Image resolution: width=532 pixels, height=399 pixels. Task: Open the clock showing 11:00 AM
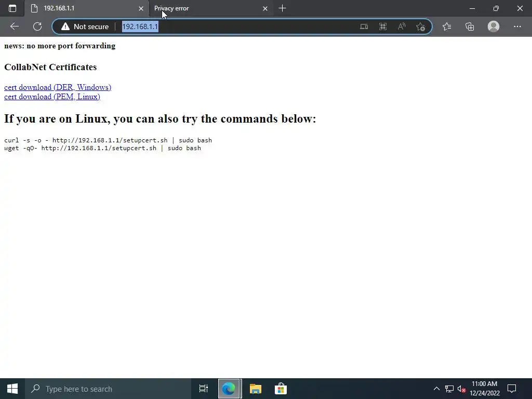tap(485, 389)
